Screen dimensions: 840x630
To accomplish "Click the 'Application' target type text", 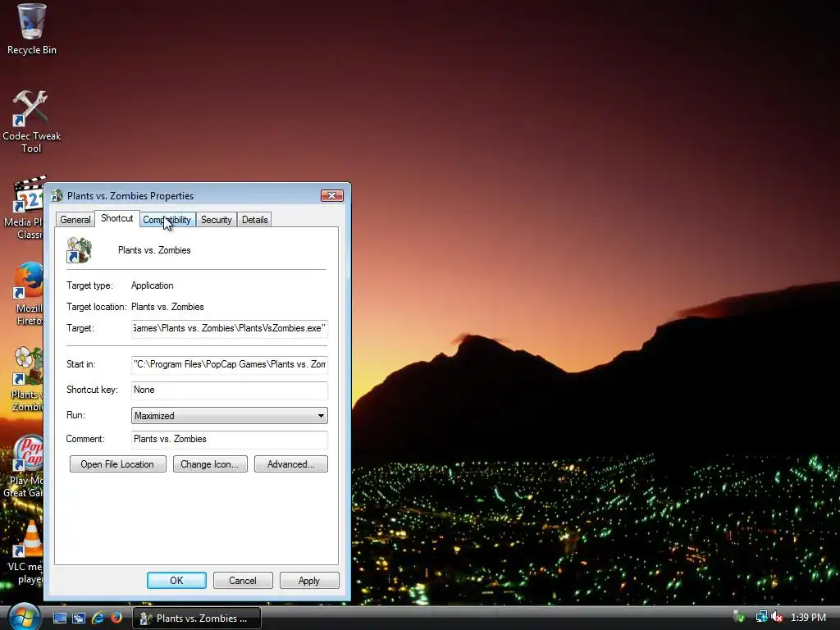I will point(152,285).
